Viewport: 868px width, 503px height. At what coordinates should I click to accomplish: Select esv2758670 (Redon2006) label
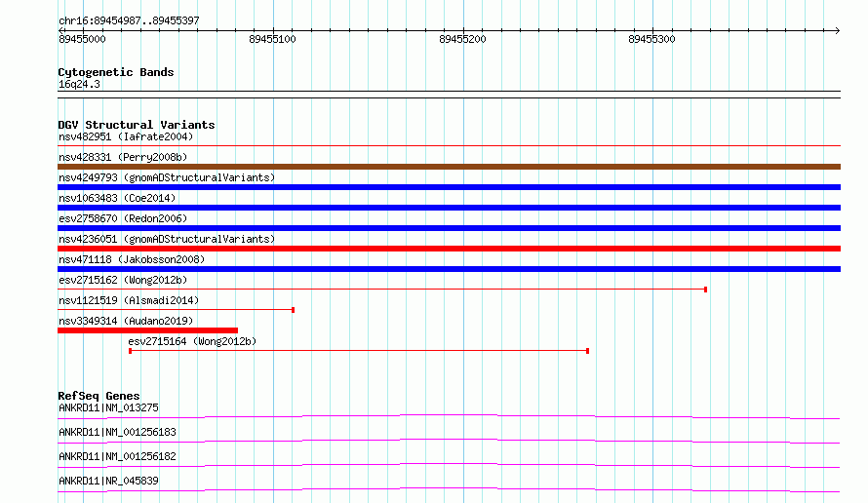[x=123, y=218]
